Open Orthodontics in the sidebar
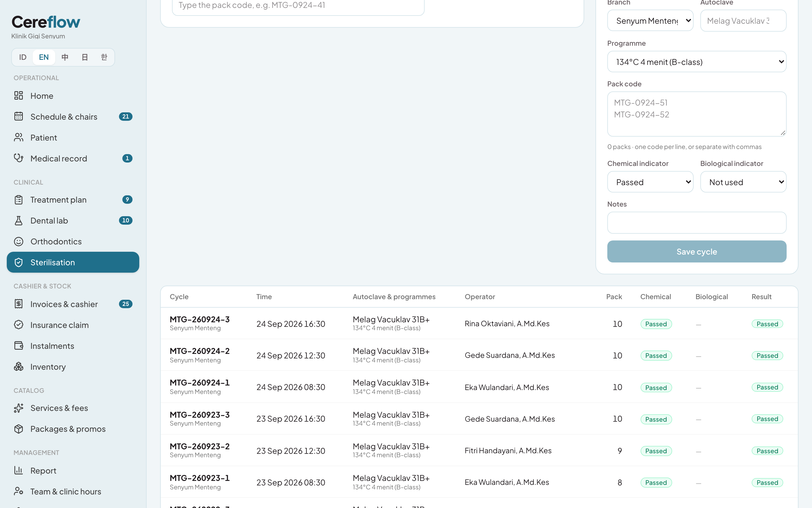The image size is (812, 508). tap(73, 242)
